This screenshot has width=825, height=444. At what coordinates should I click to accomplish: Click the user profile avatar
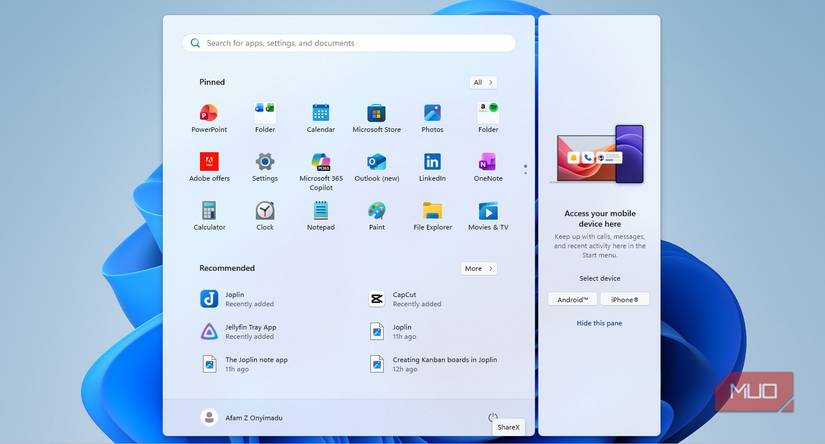click(209, 417)
